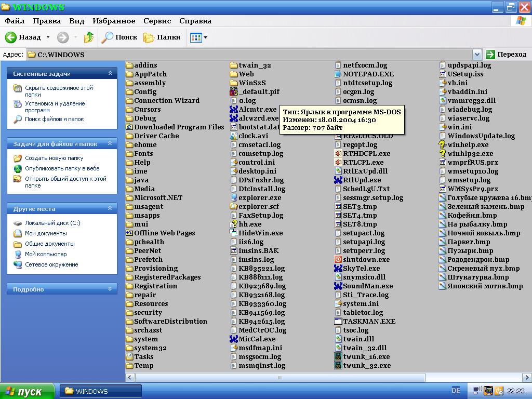Screen dimensions: 532x399
Task: Click the left scroll arrow
Action: click(x=130, y=377)
